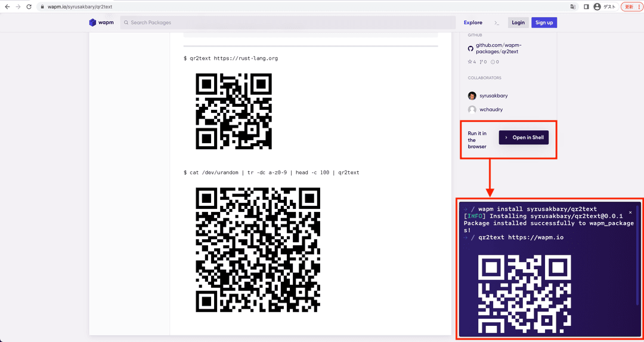644x342 pixels.
Task: Click the red 更新 update button
Action: pos(631,7)
